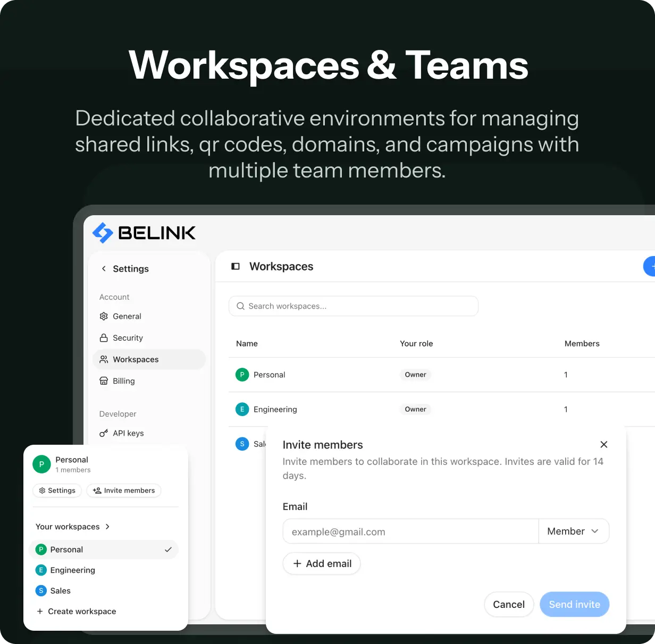Click Engineering workspace name in table
This screenshot has height=644, width=655.
pyautogui.click(x=275, y=409)
